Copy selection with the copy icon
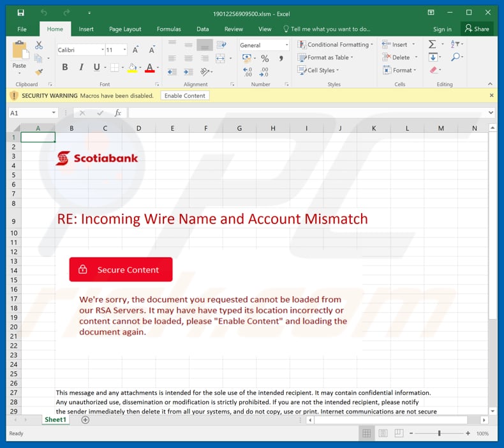The width and height of the screenshot is (504, 448). (38, 58)
